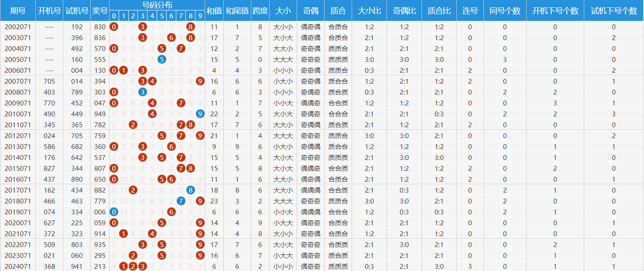Click the blue ball 0 in row 2019071
The image size is (644, 271).
pos(114,212)
